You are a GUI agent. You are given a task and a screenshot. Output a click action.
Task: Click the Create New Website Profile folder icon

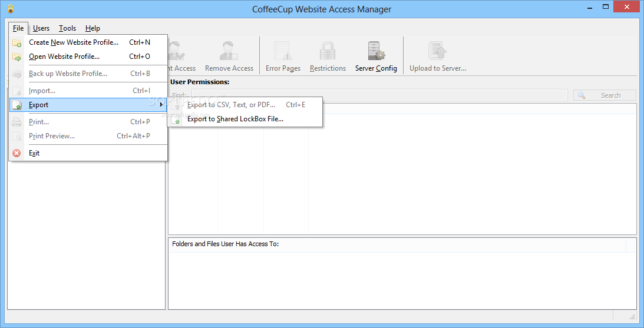[x=17, y=42]
